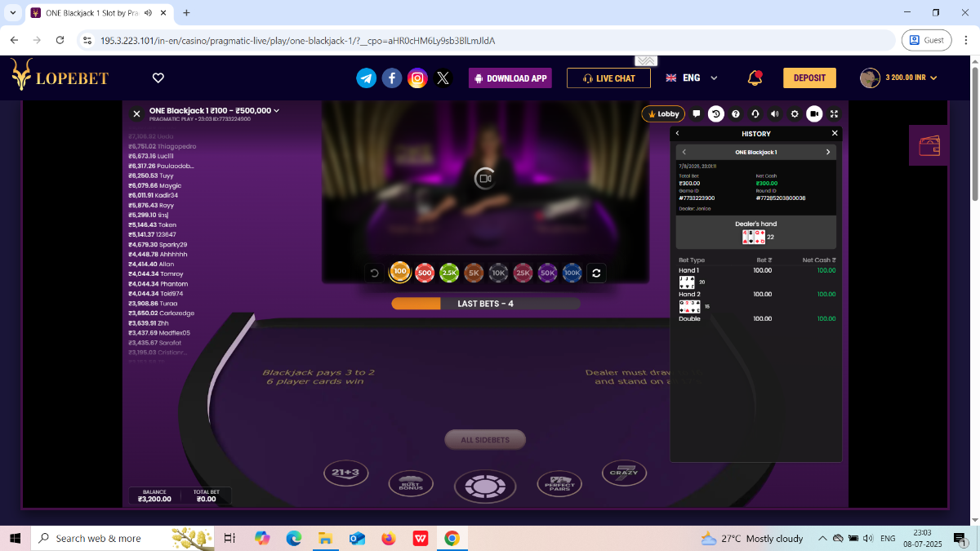Image resolution: width=980 pixels, height=551 pixels.
Task: Open the Guest profile menu
Action: (927, 40)
